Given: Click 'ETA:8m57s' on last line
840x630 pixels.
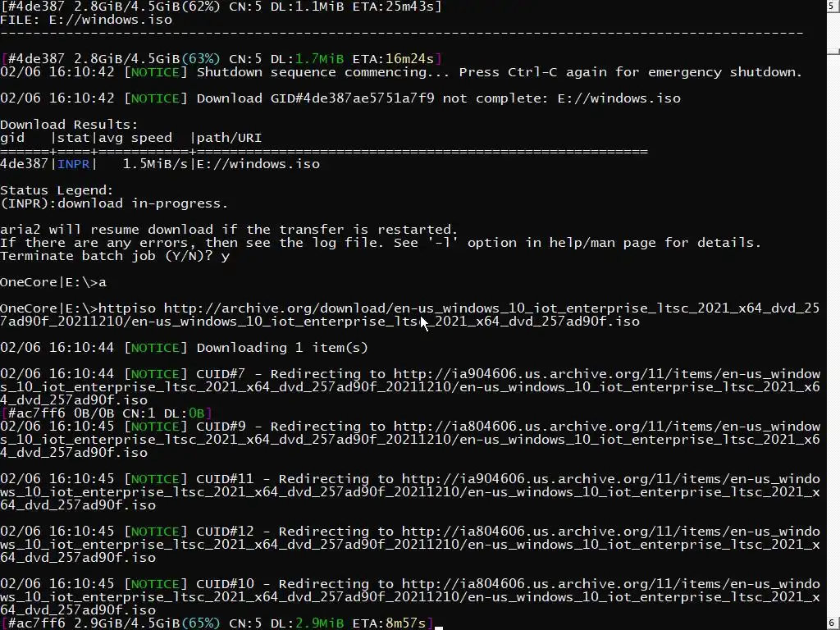Looking at the screenshot, I should [389, 623].
